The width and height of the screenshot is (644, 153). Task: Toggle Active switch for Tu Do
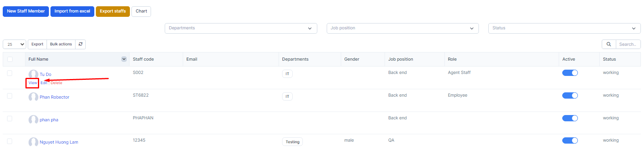pyautogui.click(x=570, y=73)
